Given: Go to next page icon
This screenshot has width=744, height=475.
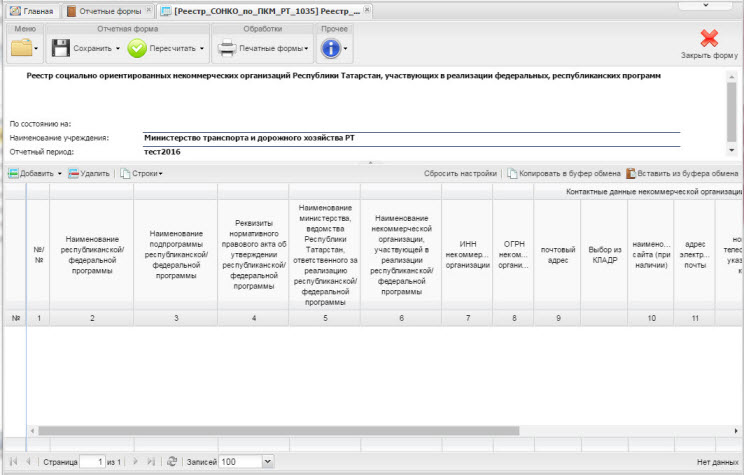Looking at the screenshot, I should (135, 461).
